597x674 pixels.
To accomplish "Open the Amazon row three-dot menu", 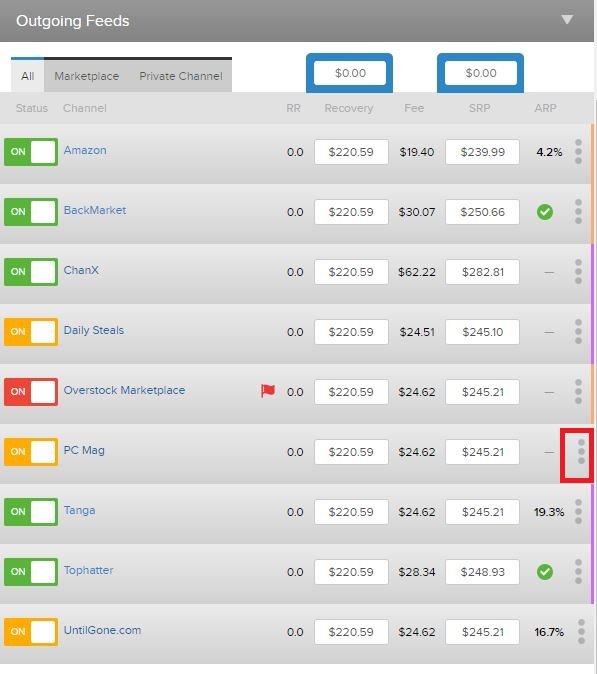I will pyautogui.click(x=578, y=152).
